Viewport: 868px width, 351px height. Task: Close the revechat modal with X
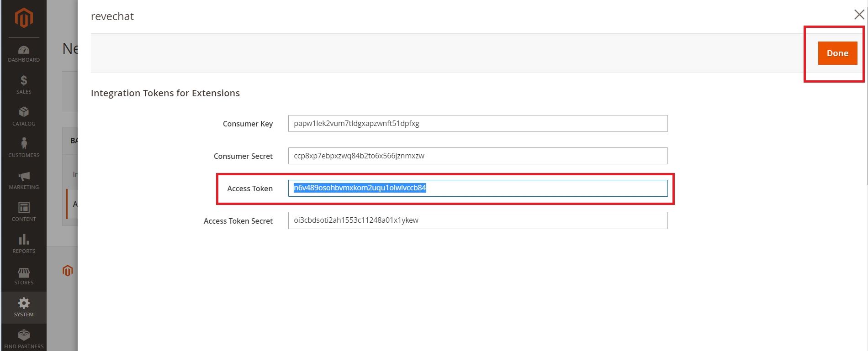[859, 15]
